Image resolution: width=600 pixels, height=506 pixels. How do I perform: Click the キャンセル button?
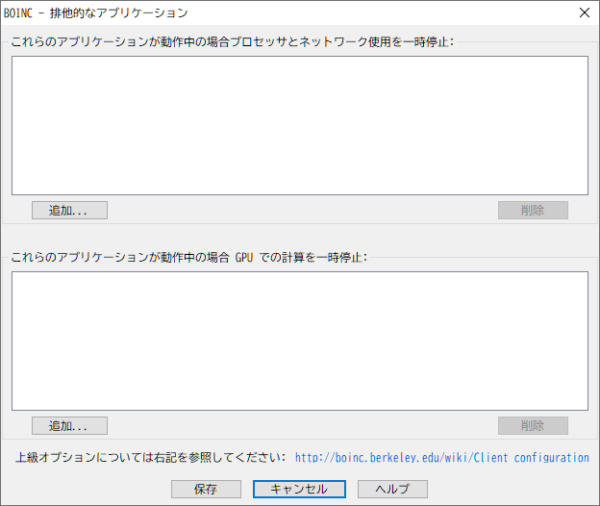pyautogui.click(x=298, y=489)
